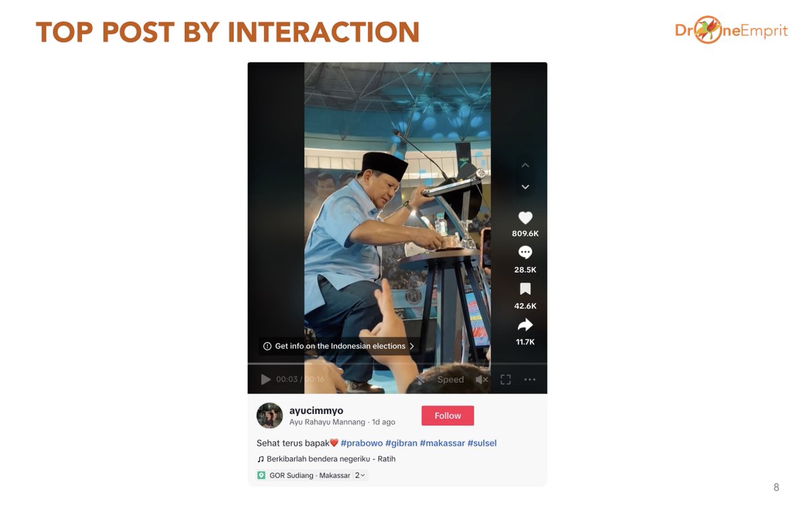Open the Speed playback option
The height and width of the screenshot is (506, 812).
pyautogui.click(x=450, y=379)
